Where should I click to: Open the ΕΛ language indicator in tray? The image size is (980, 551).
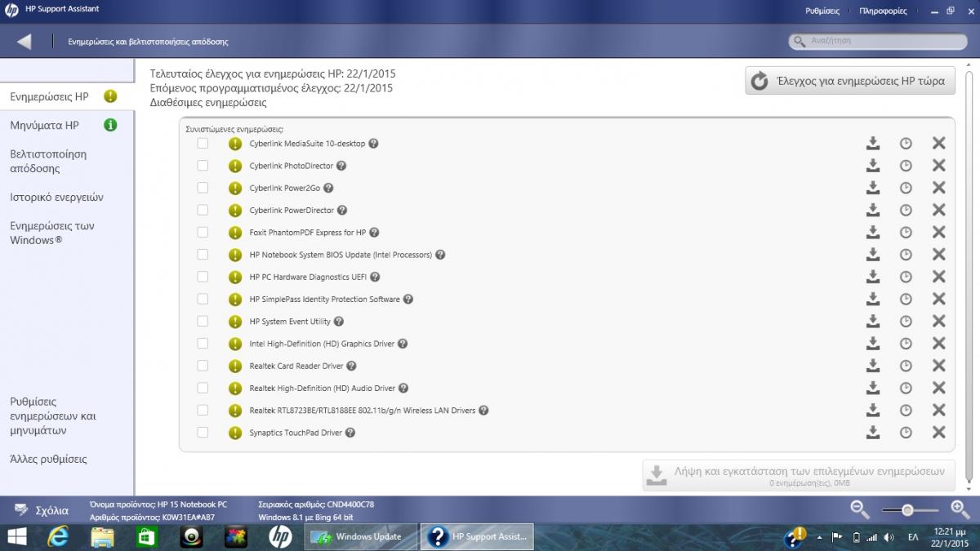click(x=913, y=537)
